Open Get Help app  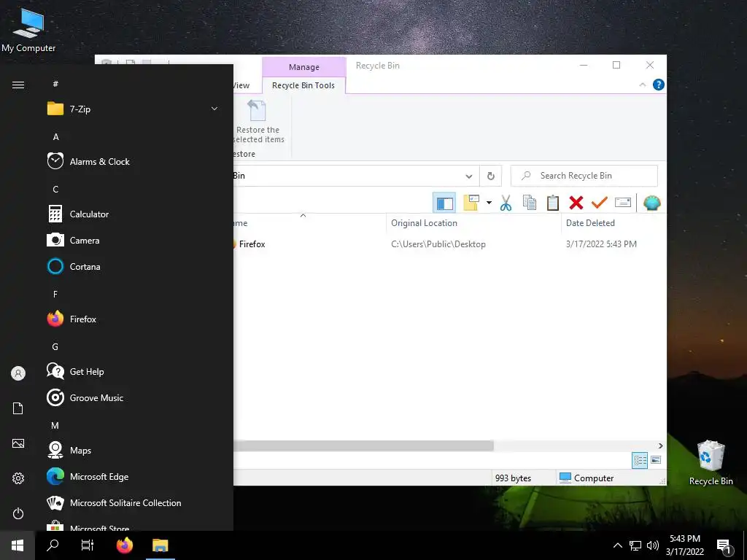click(x=133, y=371)
